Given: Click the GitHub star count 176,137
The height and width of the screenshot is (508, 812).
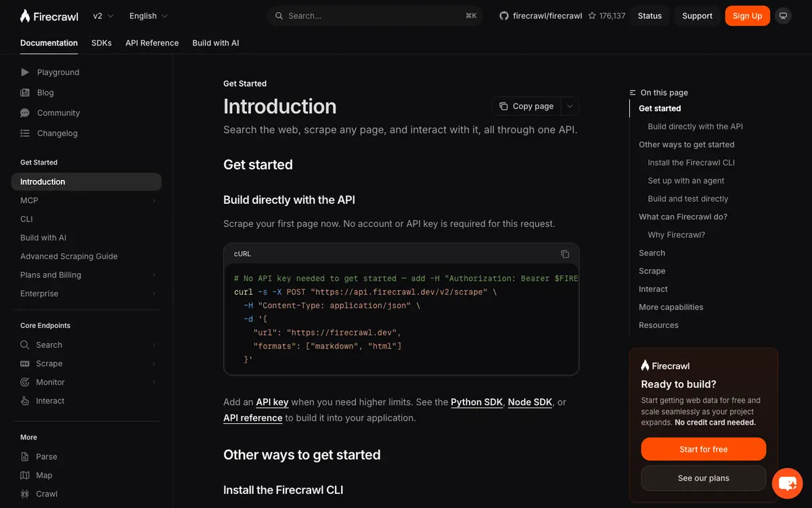Looking at the screenshot, I should tap(607, 16).
